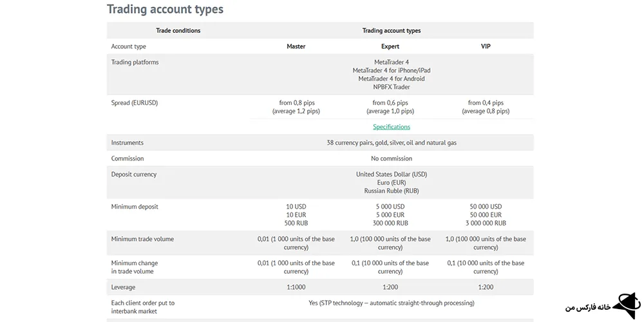Viewport: 644px width, 322px height.
Task: Click the NPBFX Trader platform entry
Action: coord(391,87)
